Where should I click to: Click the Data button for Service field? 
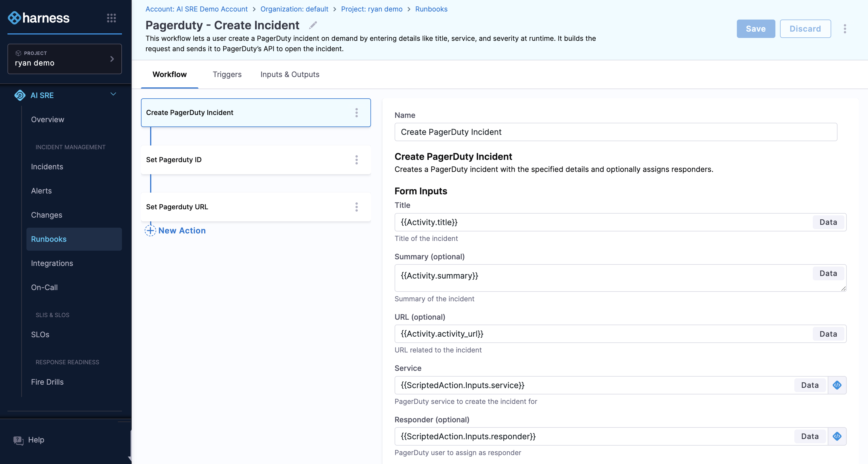tap(810, 385)
